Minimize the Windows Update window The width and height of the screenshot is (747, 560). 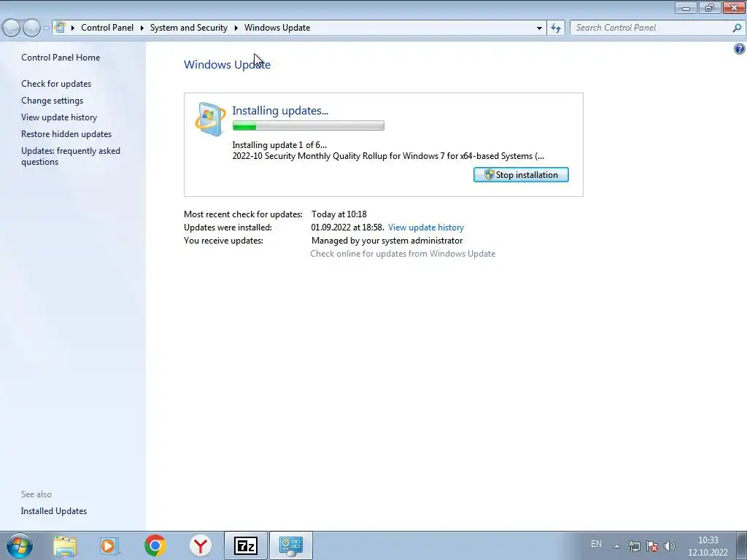tap(686, 7)
